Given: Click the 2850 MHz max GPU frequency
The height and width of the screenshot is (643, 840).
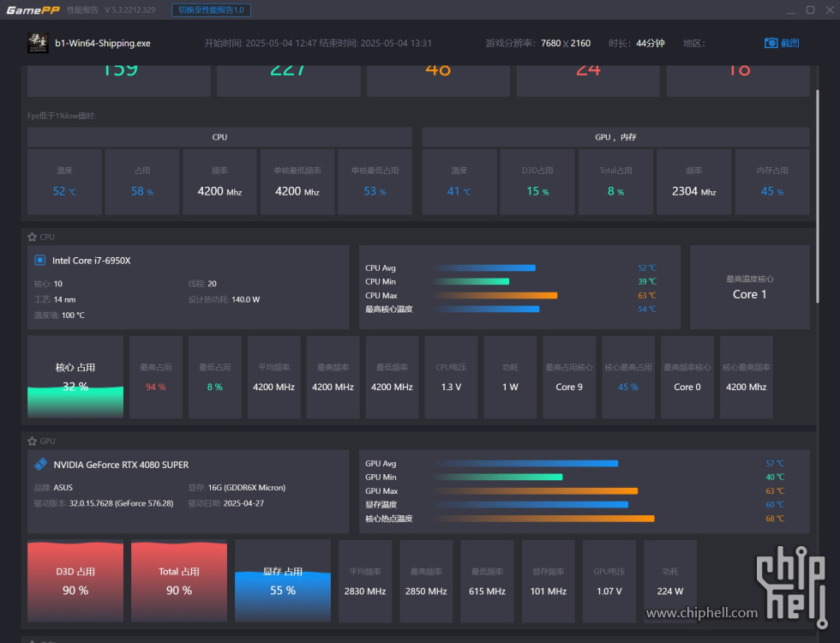Looking at the screenshot, I should (426, 591).
